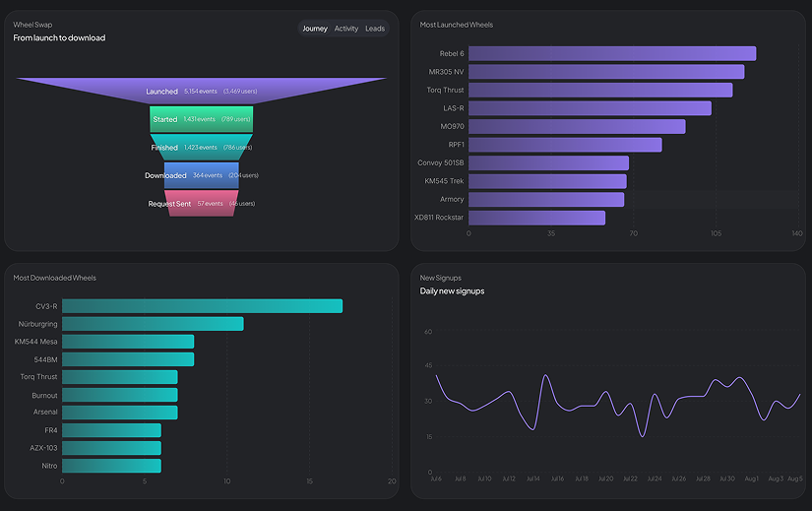Select the RPF1 bar
This screenshot has width=812, height=511.
[565, 145]
